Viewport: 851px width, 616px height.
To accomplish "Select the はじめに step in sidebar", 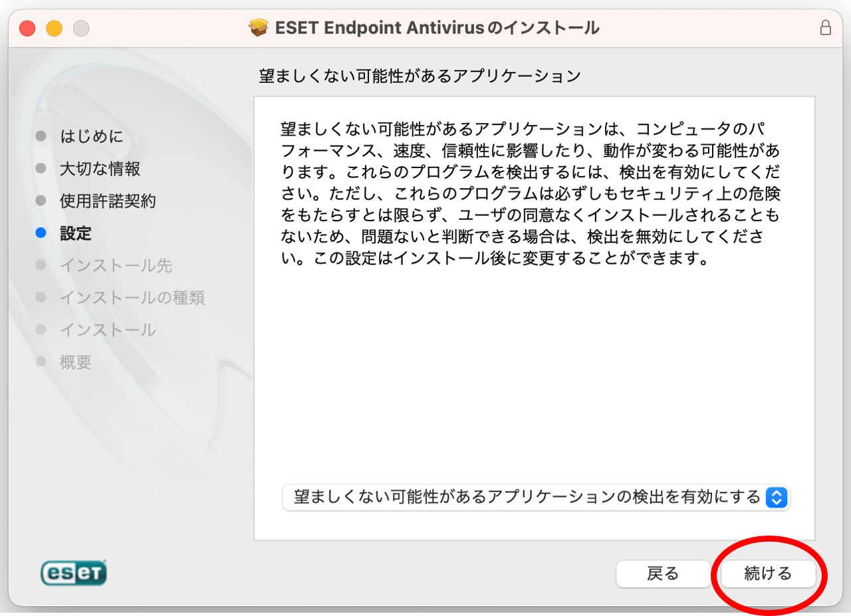I will 92,136.
